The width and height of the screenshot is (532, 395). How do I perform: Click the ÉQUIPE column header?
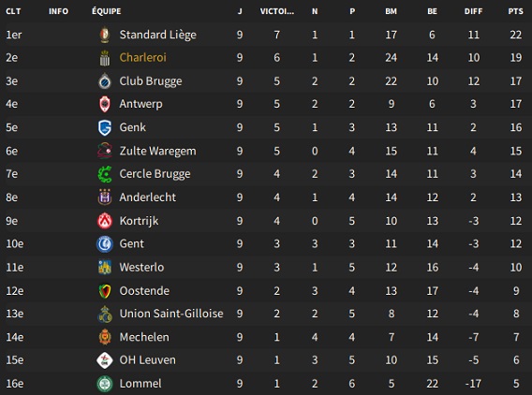pos(106,11)
